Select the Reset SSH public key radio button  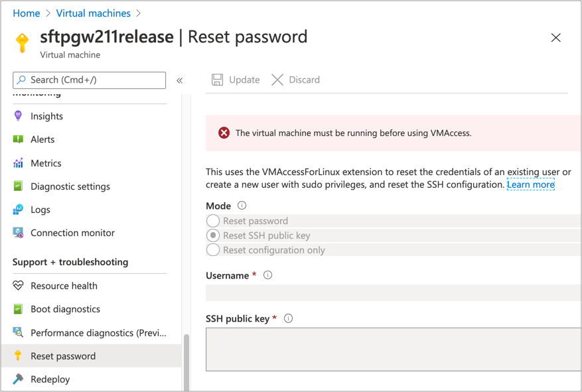[x=213, y=235]
